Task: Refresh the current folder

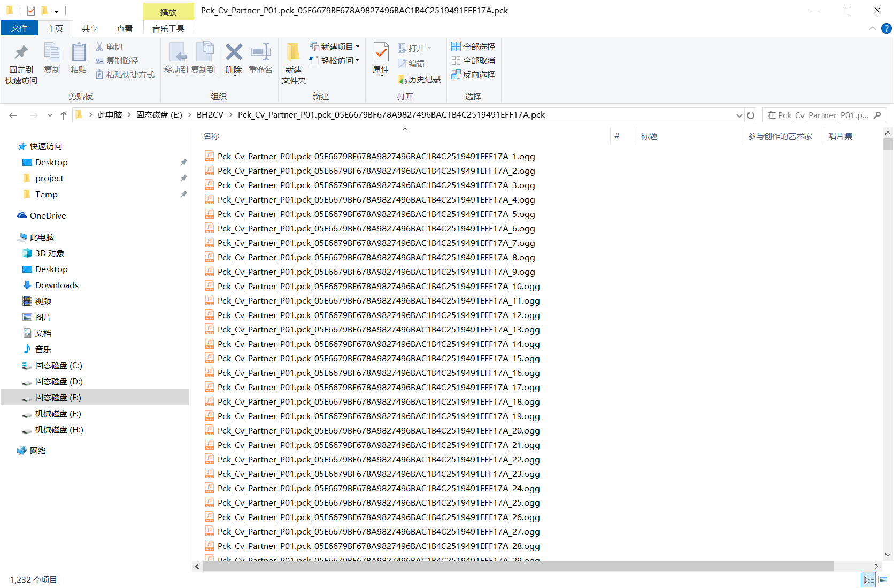Action: 751,115
